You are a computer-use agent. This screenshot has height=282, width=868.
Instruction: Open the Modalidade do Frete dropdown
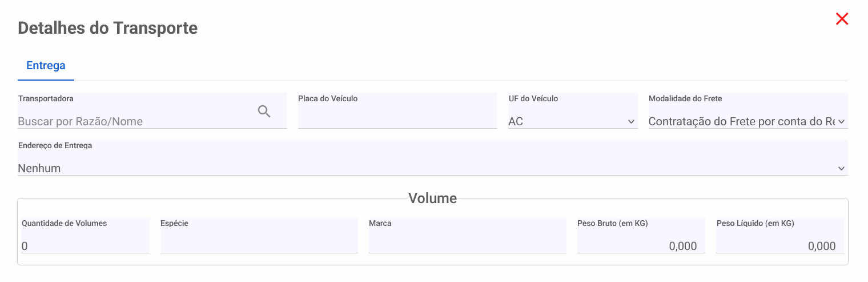click(x=748, y=111)
